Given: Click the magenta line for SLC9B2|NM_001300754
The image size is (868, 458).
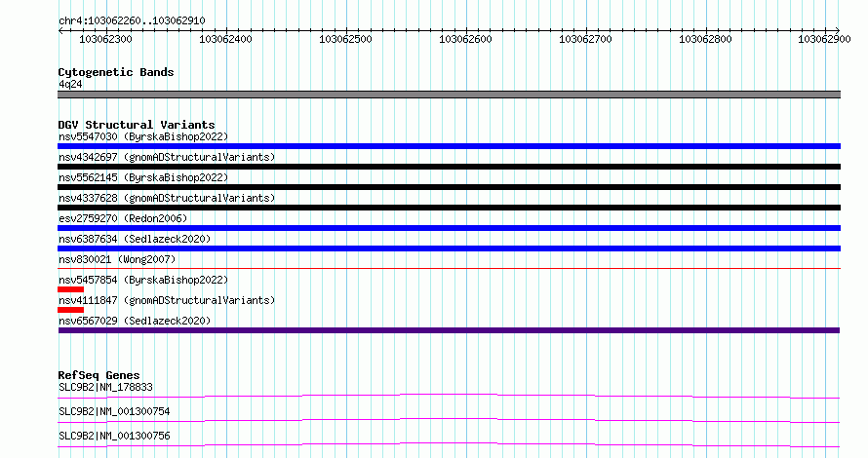Looking at the screenshot, I should pyautogui.click(x=449, y=420).
